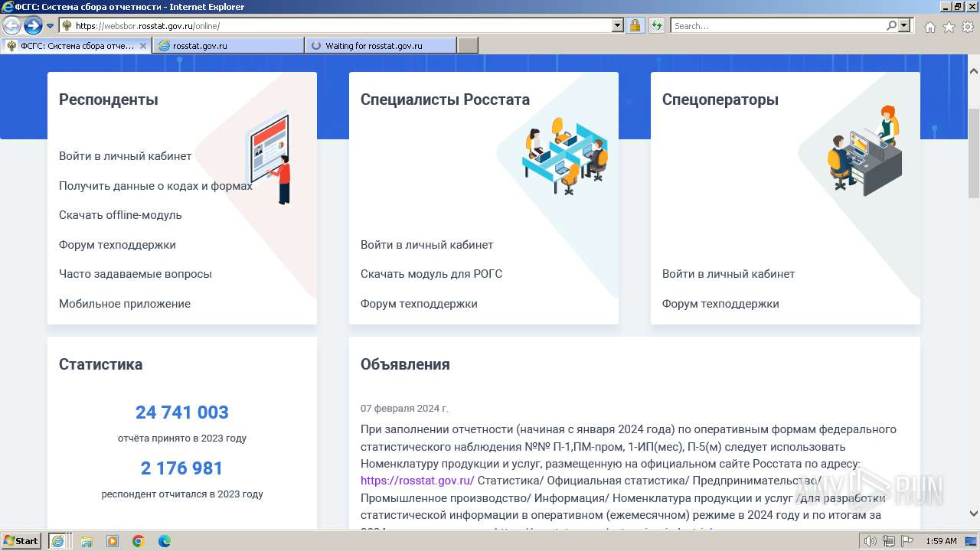Image resolution: width=980 pixels, height=551 pixels.
Task: Click the browser Back arrow button
Action: [x=11, y=26]
